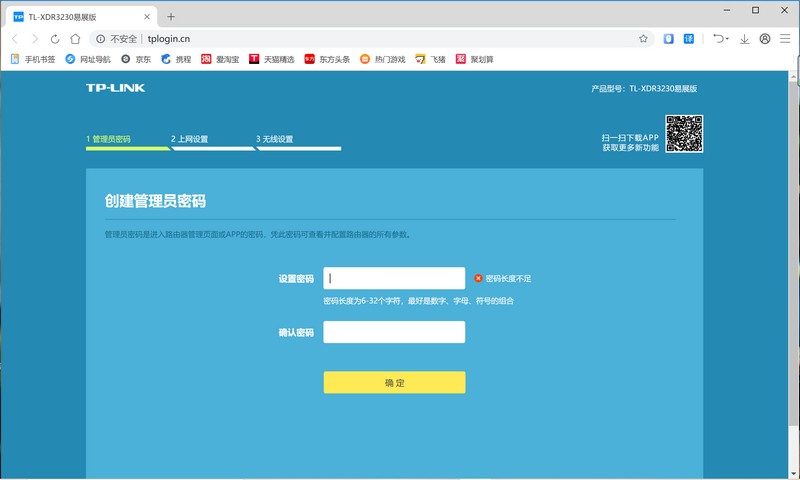The width and height of the screenshot is (800, 480).
Task: Open 京东 bookmark
Action: click(136, 59)
